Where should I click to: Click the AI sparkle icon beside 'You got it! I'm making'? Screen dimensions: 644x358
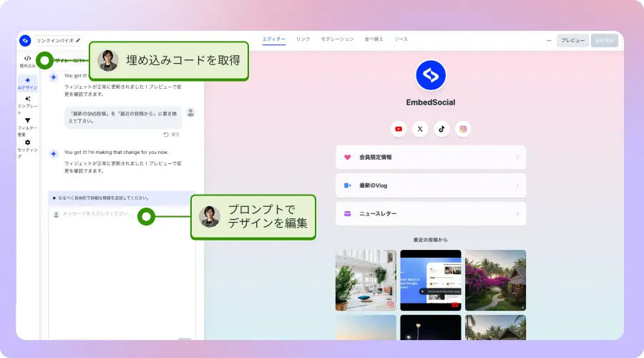[x=54, y=154]
